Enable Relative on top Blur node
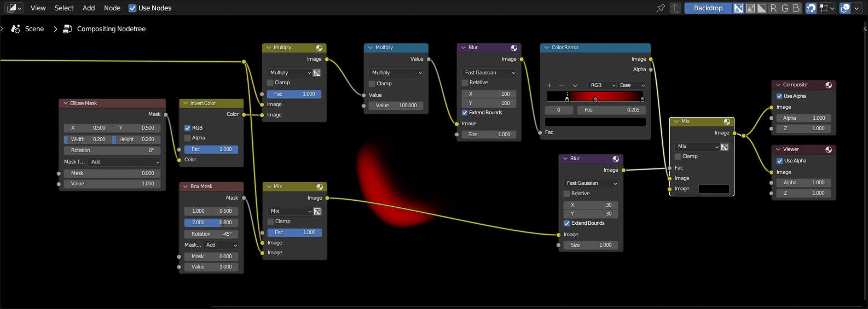The height and width of the screenshot is (309, 868). tap(465, 83)
